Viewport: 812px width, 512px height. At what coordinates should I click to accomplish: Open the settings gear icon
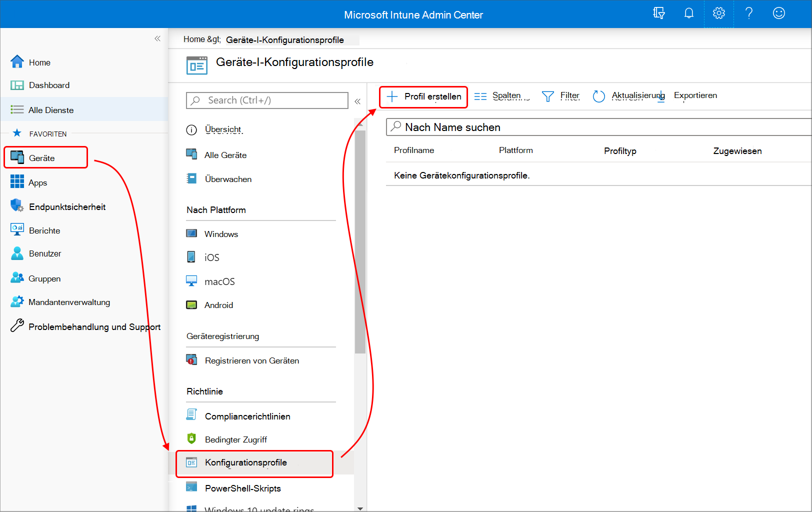(719, 13)
